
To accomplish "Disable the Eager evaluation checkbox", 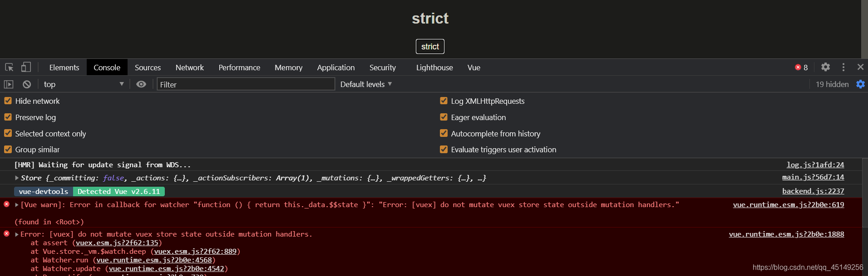I will pyautogui.click(x=444, y=117).
